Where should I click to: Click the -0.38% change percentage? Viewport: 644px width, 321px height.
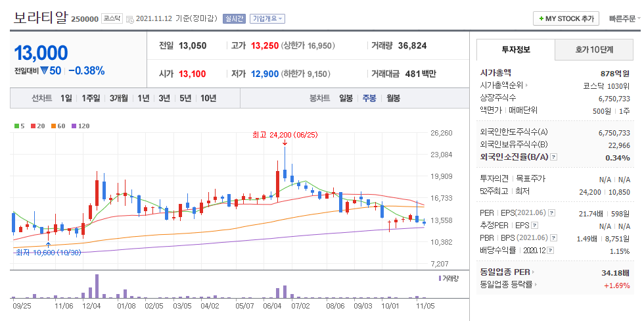click(x=87, y=70)
